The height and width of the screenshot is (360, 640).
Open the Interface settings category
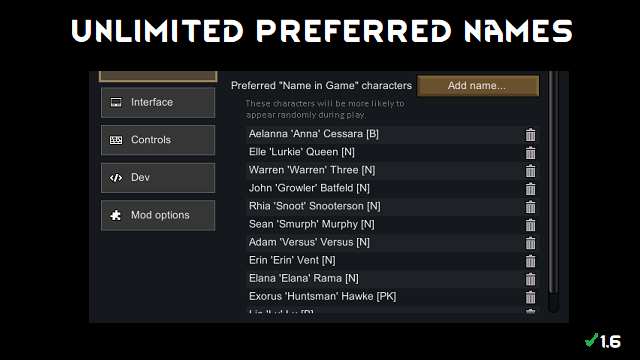pyautogui.click(x=158, y=102)
